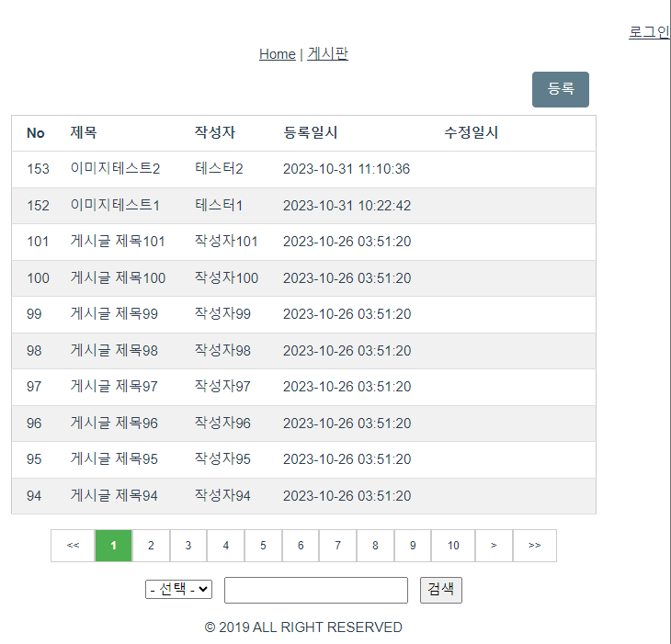Select author cell 작성자101
The image size is (671, 644).
[x=226, y=242]
